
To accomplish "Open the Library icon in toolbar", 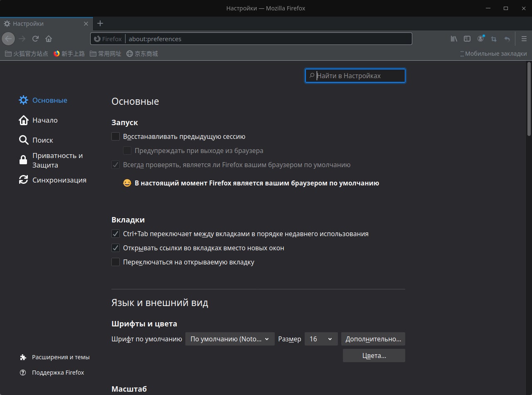I will (454, 39).
